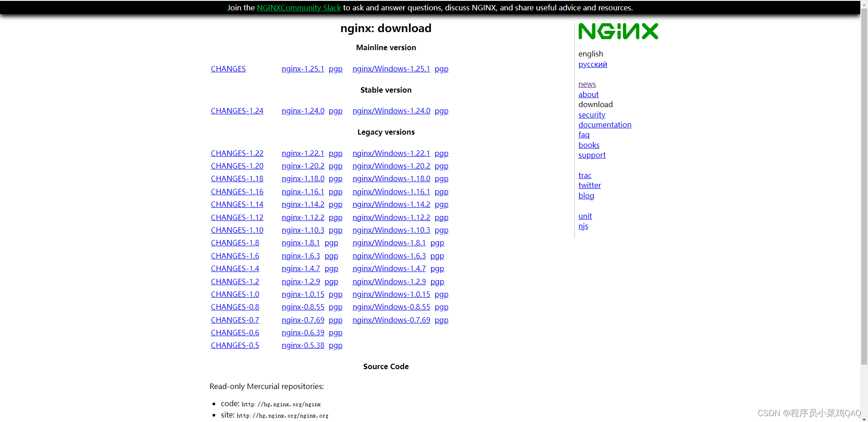
Task: Download nginx/Windows-1.12.2
Action: [x=391, y=217]
